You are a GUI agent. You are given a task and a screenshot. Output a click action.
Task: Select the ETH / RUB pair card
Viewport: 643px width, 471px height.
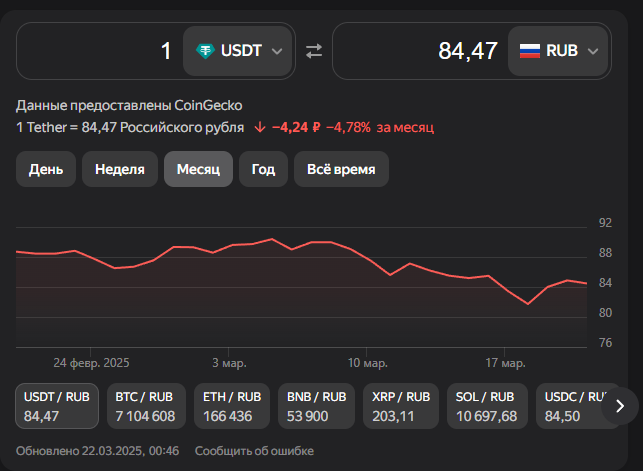coord(232,406)
